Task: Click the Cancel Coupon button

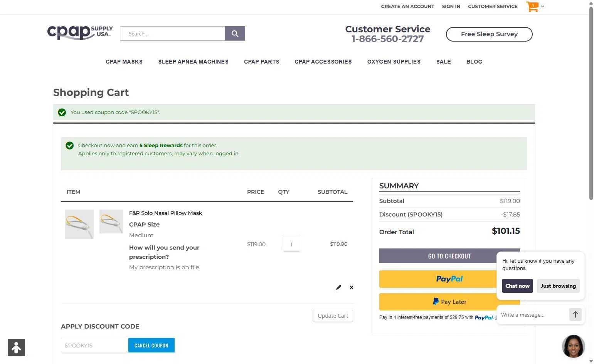Action: tap(151, 345)
